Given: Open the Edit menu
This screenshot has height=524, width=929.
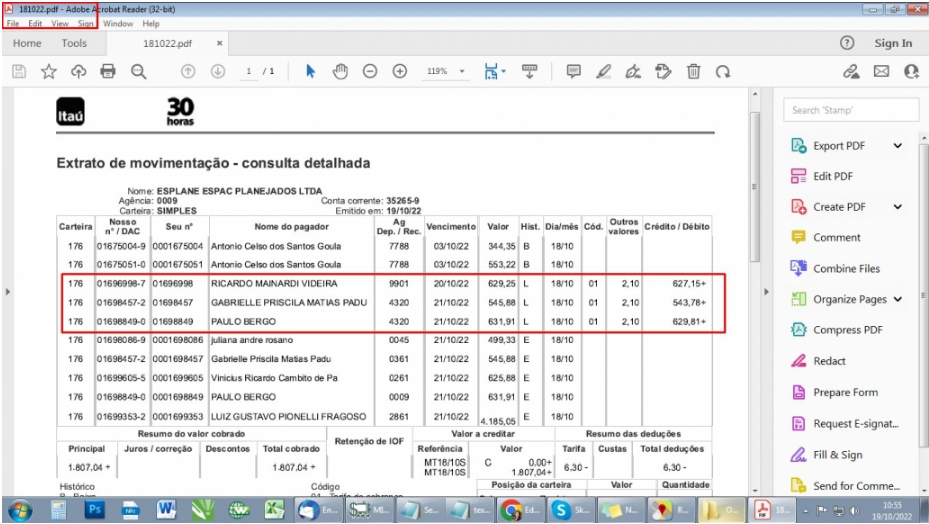Looking at the screenshot, I should pos(35,23).
